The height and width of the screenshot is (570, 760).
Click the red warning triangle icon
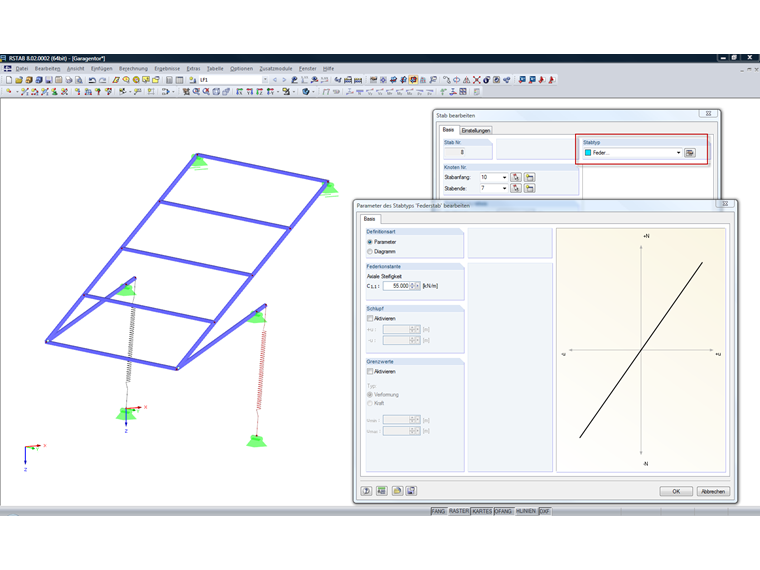466,80
